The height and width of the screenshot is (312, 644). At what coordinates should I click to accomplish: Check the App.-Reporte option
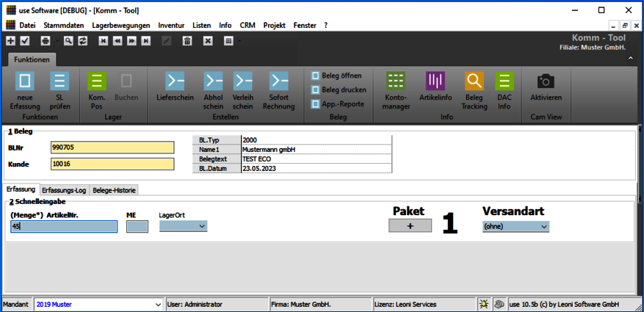[x=316, y=104]
